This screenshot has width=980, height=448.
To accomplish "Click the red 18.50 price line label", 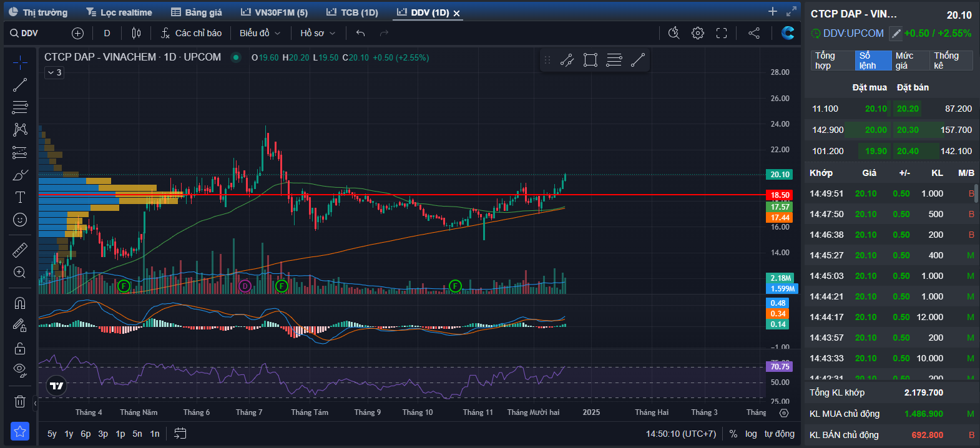I will pyautogui.click(x=780, y=195).
